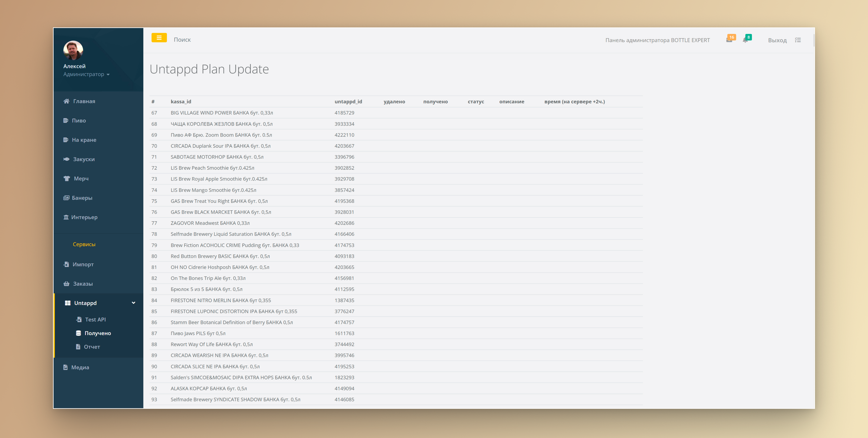
Task: Toggle the sidebar with the yellow hamburger button
Action: (x=159, y=38)
